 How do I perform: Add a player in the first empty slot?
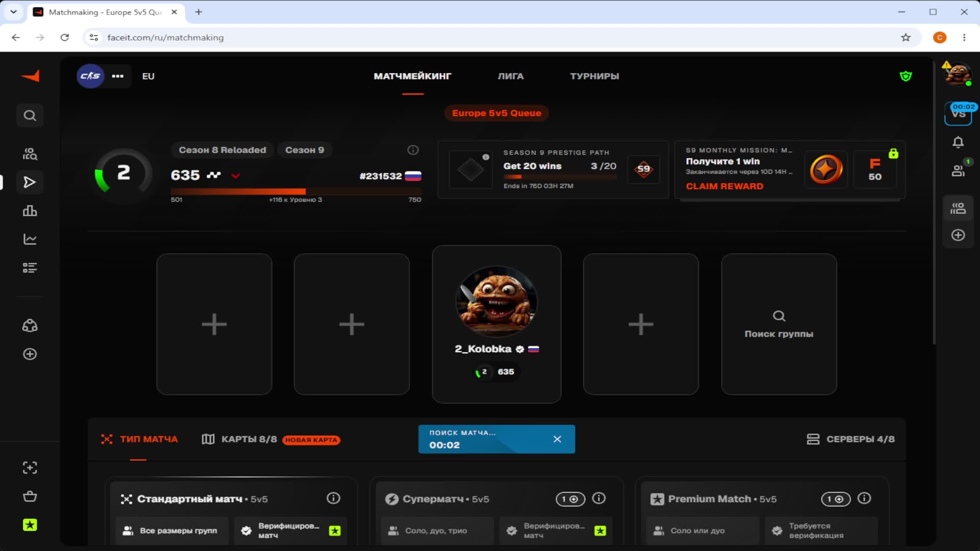coord(214,324)
